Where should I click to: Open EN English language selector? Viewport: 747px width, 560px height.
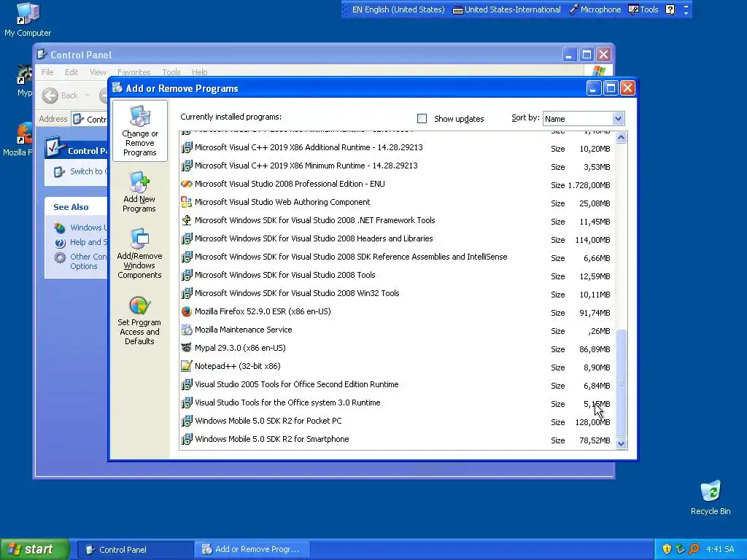coord(398,9)
